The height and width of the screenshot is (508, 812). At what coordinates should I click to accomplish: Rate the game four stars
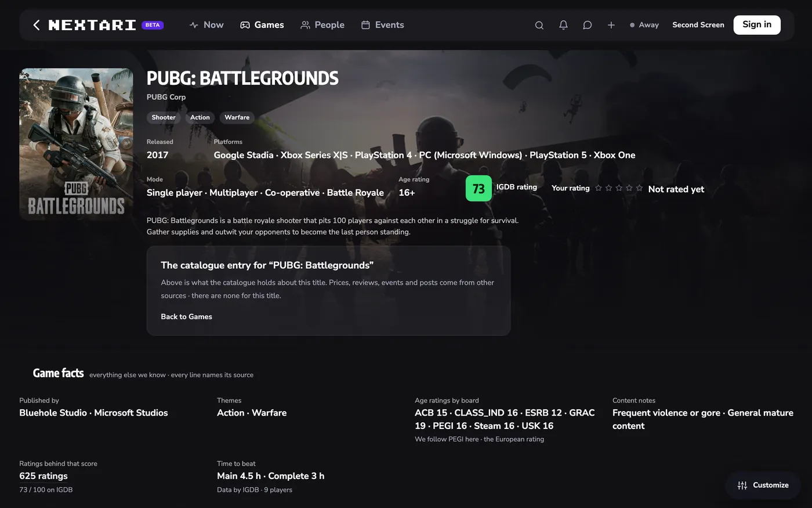tap(629, 188)
